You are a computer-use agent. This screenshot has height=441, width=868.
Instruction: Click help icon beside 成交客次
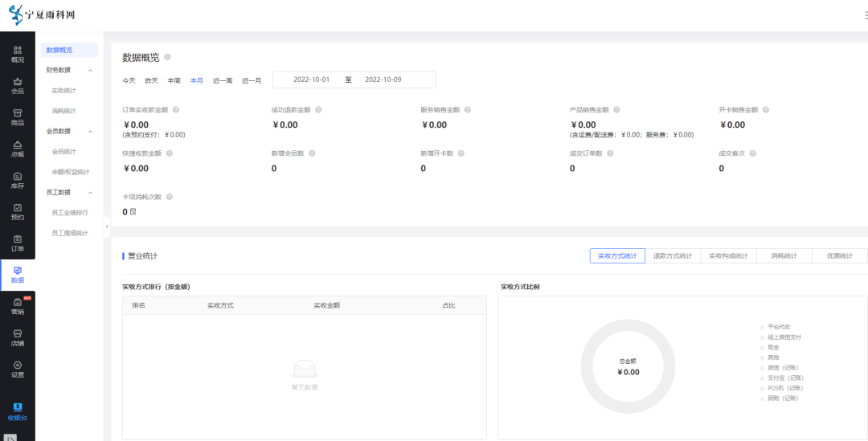[x=752, y=153]
